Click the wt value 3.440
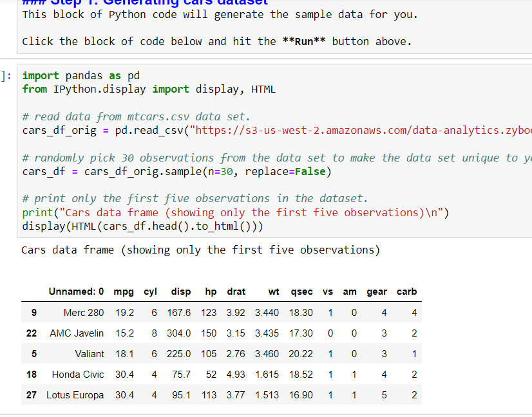 [x=267, y=313]
